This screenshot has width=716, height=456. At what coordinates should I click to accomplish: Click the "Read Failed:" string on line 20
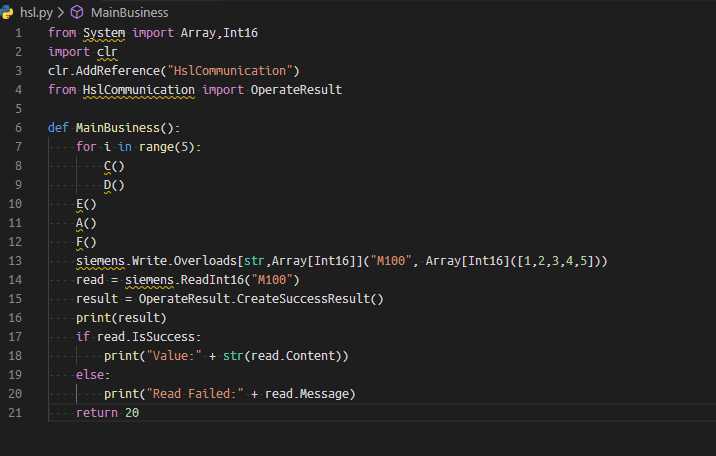195,394
